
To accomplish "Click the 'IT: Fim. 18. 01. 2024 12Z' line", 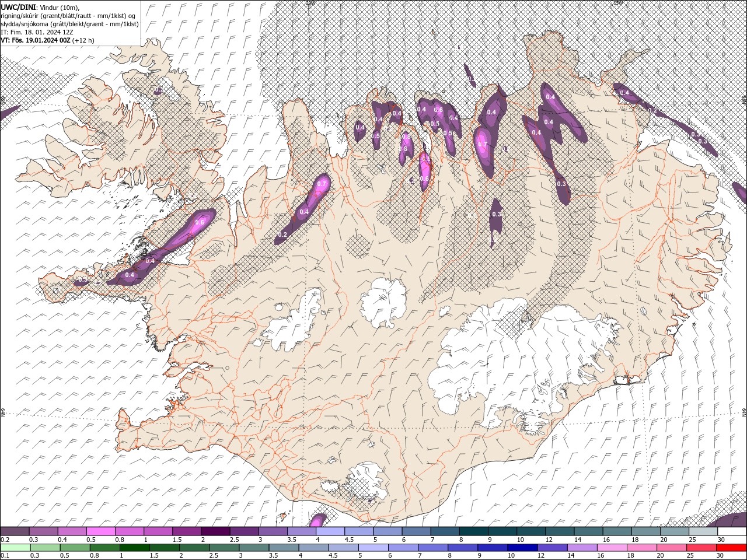I will tap(37, 32).
